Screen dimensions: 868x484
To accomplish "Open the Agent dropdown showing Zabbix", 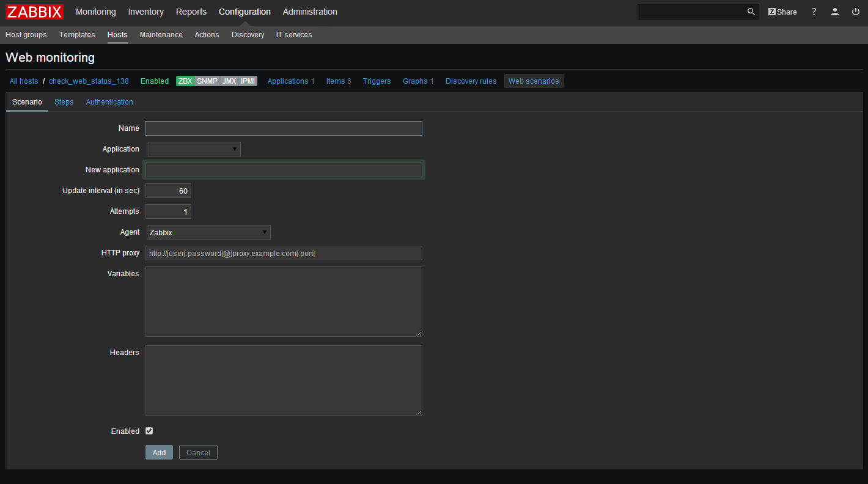I will pyautogui.click(x=208, y=232).
